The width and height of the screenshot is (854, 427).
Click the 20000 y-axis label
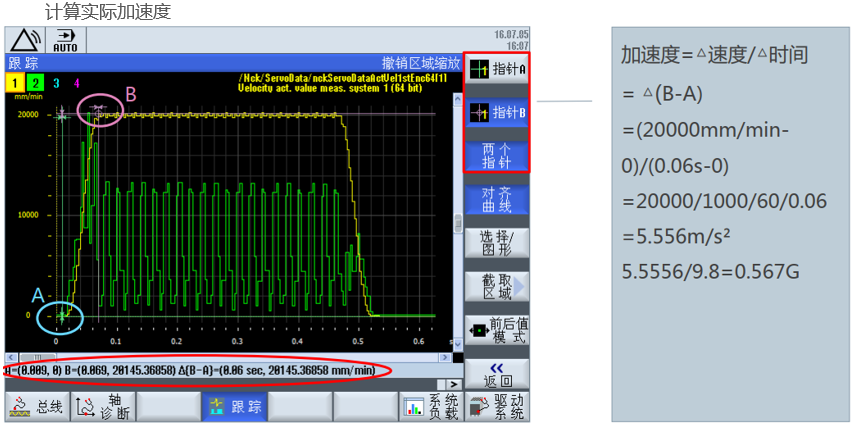point(29,115)
